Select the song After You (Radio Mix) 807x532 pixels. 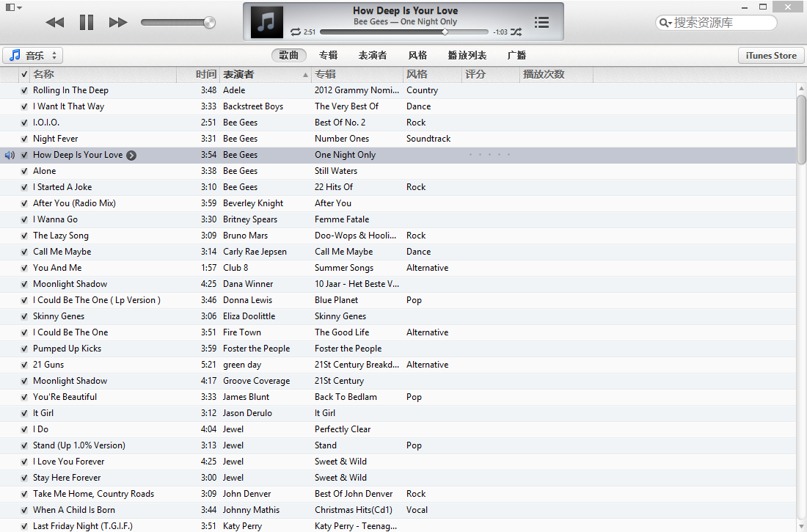pos(74,203)
